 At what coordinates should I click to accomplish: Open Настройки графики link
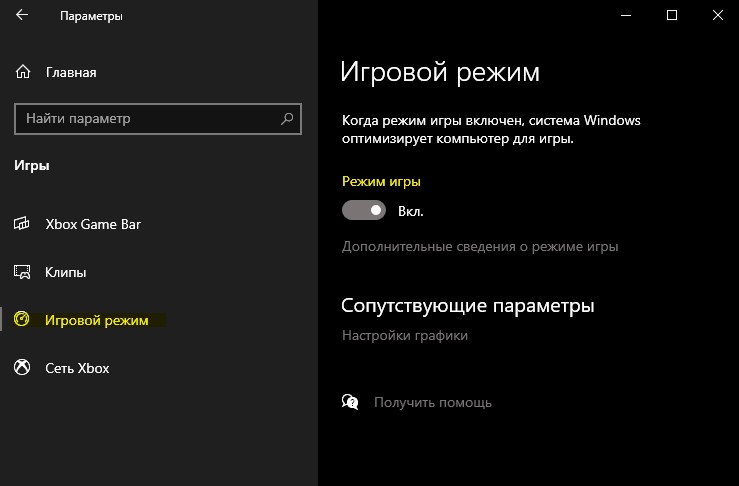(405, 336)
